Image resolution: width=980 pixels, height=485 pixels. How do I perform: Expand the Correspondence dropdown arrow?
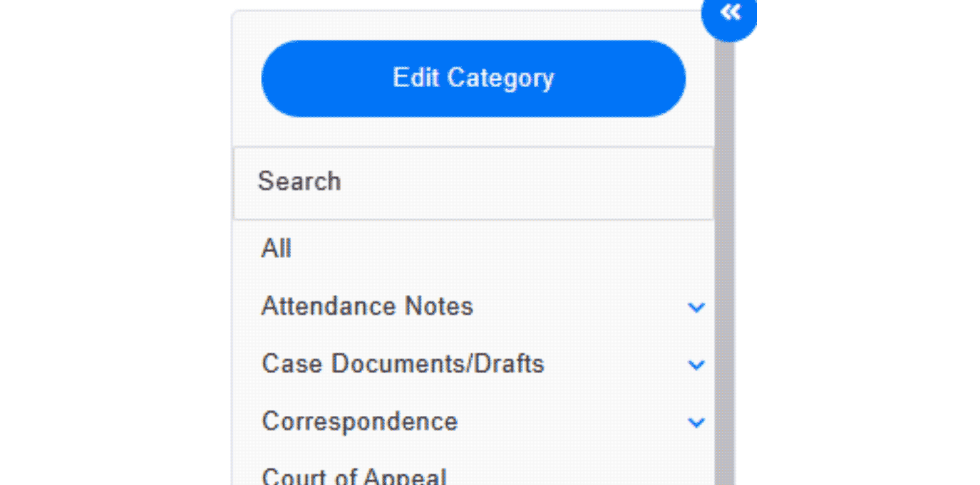coord(696,422)
